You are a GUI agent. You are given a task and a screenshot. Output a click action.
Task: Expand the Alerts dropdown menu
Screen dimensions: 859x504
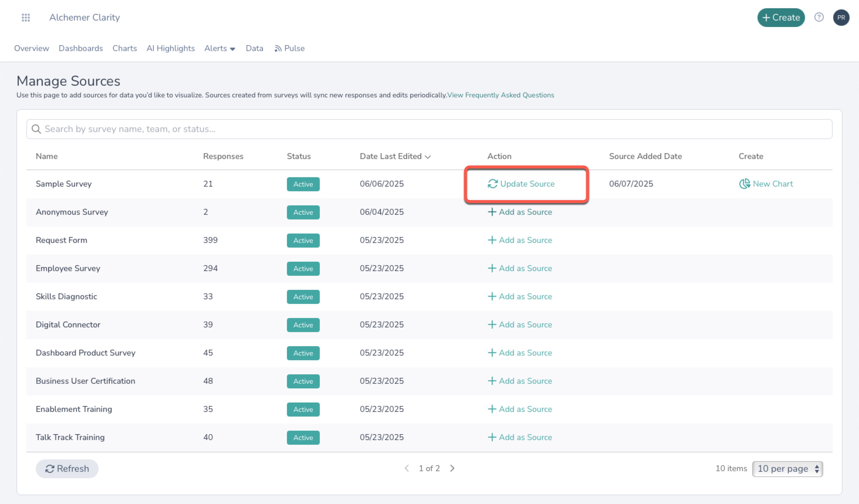pyautogui.click(x=220, y=48)
